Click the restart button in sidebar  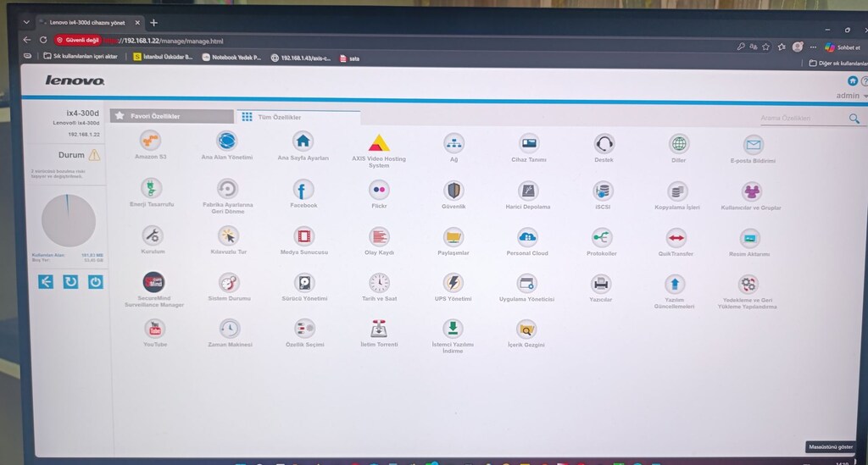tap(70, 282)
